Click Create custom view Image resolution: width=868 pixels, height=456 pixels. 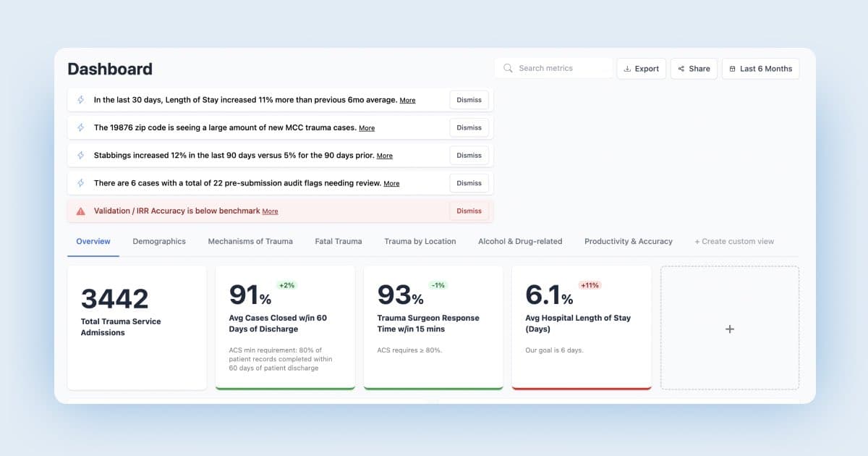(x=733, y=241)
